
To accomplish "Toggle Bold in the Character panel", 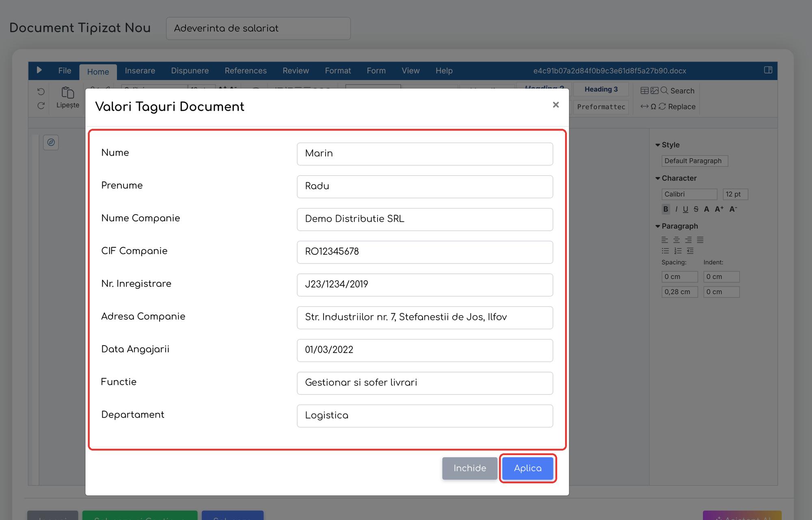I will (666, 209).
